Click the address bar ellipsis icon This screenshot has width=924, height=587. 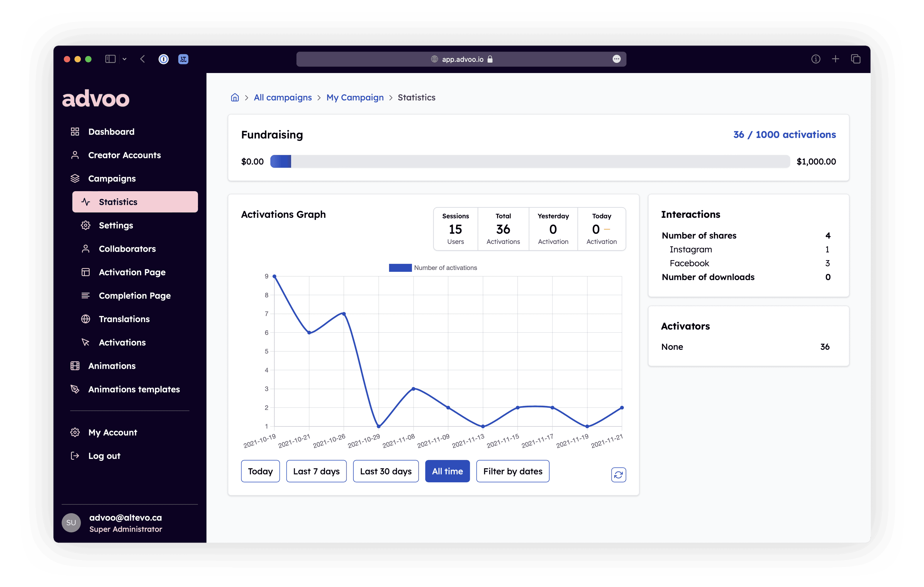point(616,59)
